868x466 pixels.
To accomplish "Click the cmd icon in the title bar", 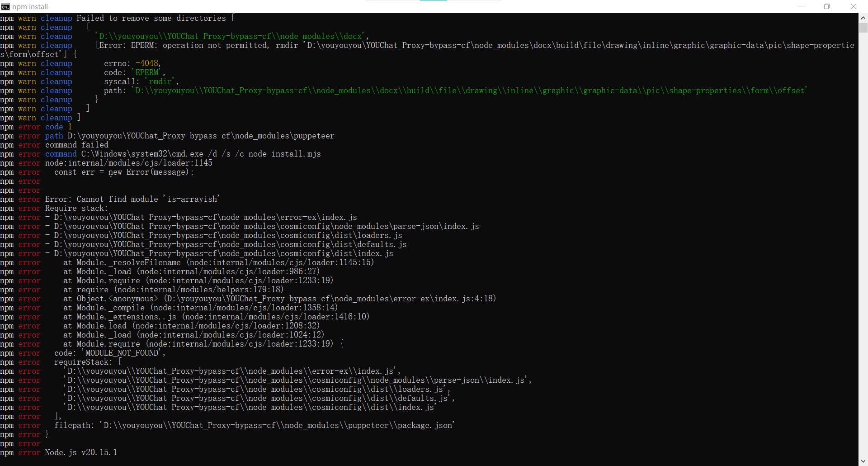I will (x=5, y=6).
